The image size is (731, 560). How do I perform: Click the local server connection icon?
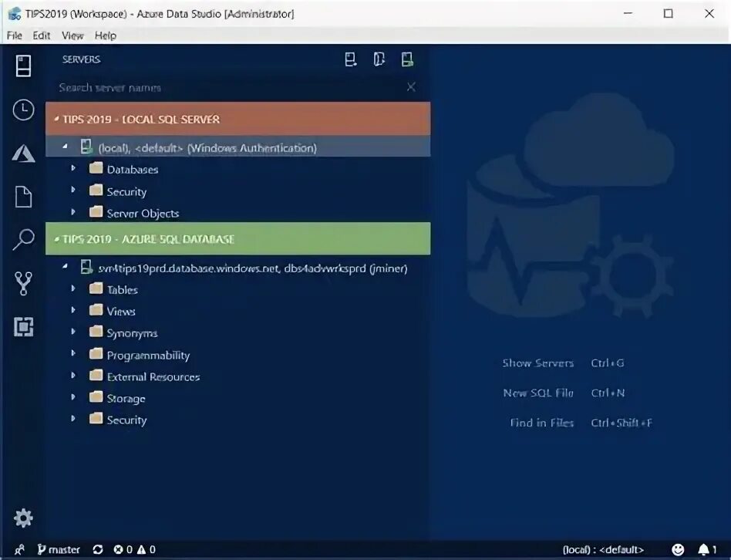tap(86, 147)
